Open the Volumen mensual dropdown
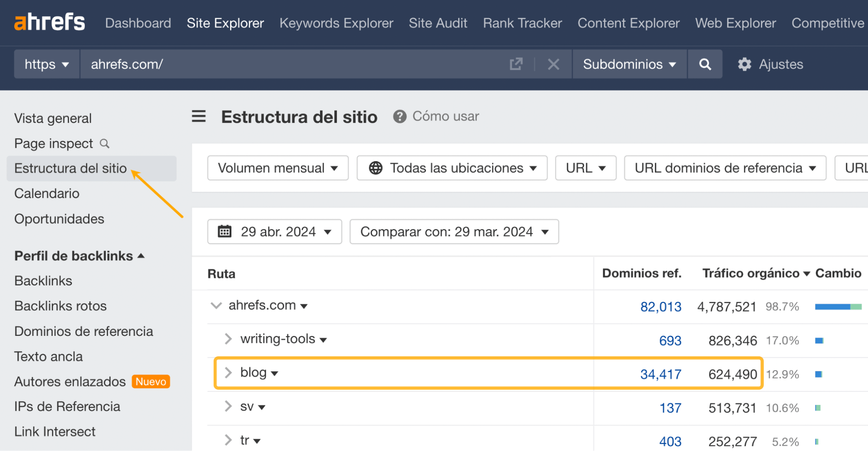The width and height of the screenshot is (868, 451). pos(277,168)
